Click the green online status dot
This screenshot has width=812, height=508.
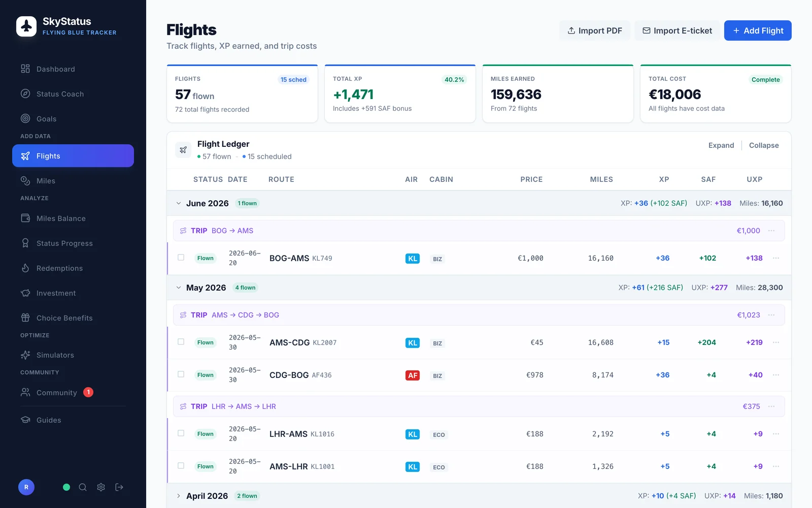click(x=66, y=487)
